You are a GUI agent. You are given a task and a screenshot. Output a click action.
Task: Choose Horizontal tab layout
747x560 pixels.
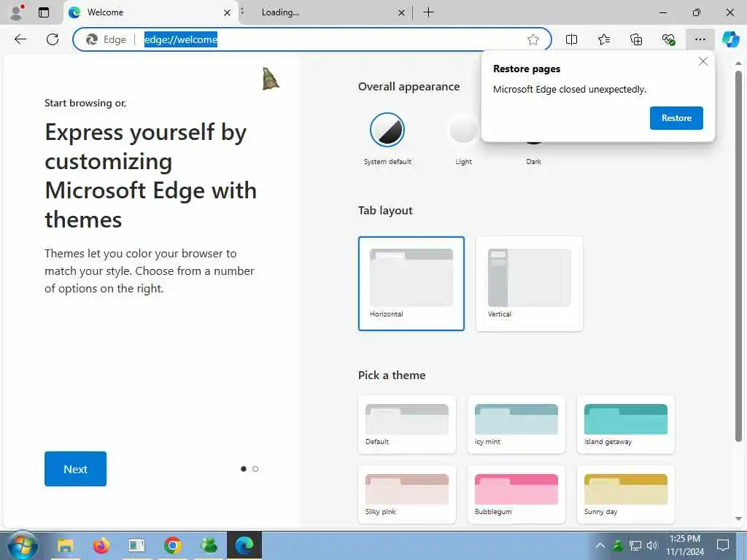click(411, 284)
